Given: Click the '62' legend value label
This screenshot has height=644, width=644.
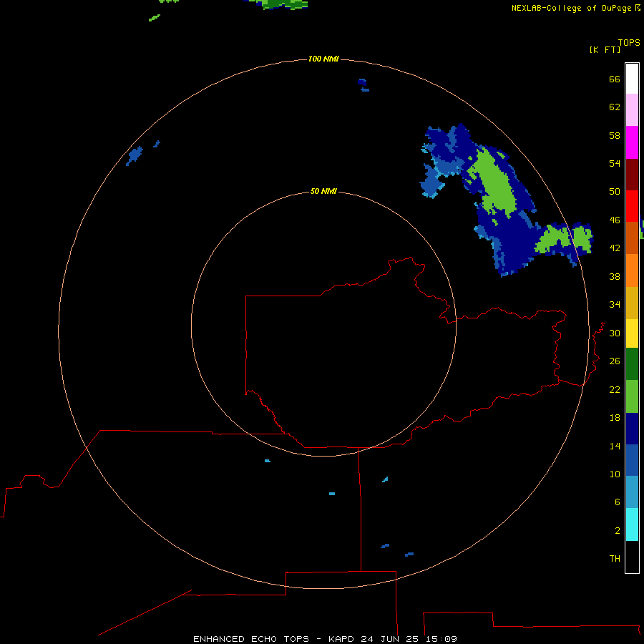Looking at the screenshot, I should 615,107.
